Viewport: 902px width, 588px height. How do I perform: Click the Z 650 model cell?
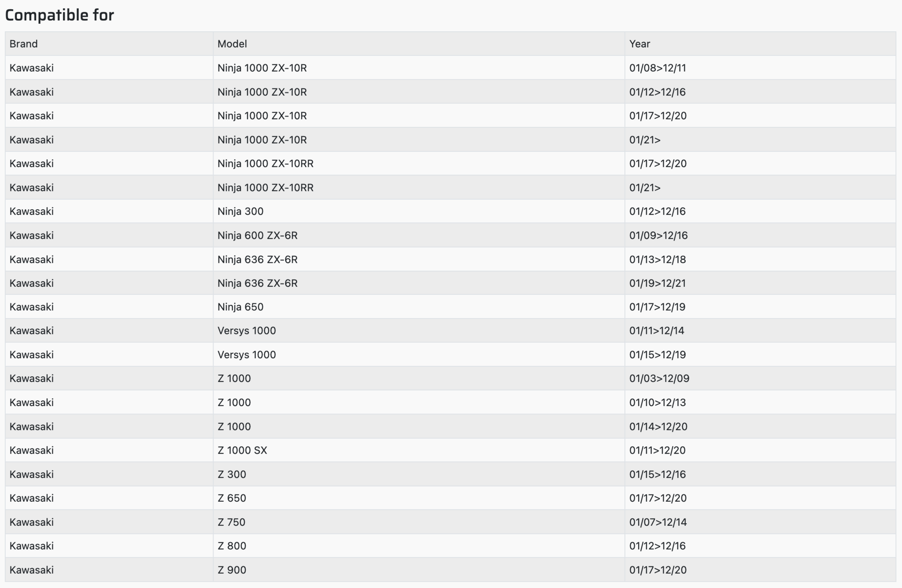click(232, 498)
